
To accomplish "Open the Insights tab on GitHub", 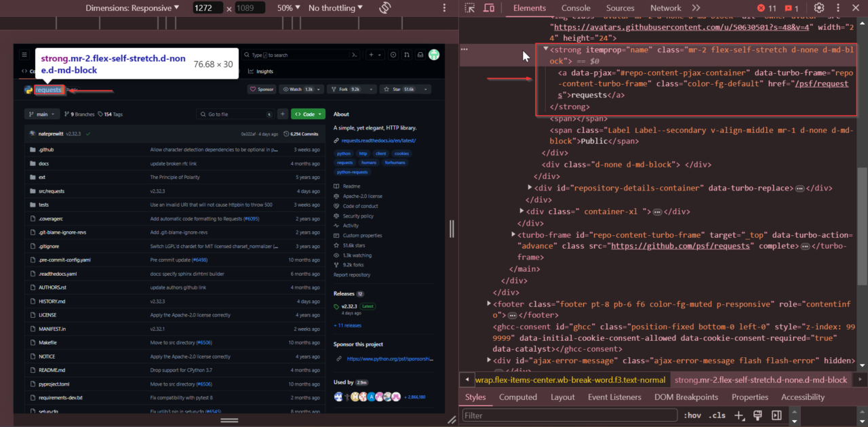I will click(x=261, y=71).
